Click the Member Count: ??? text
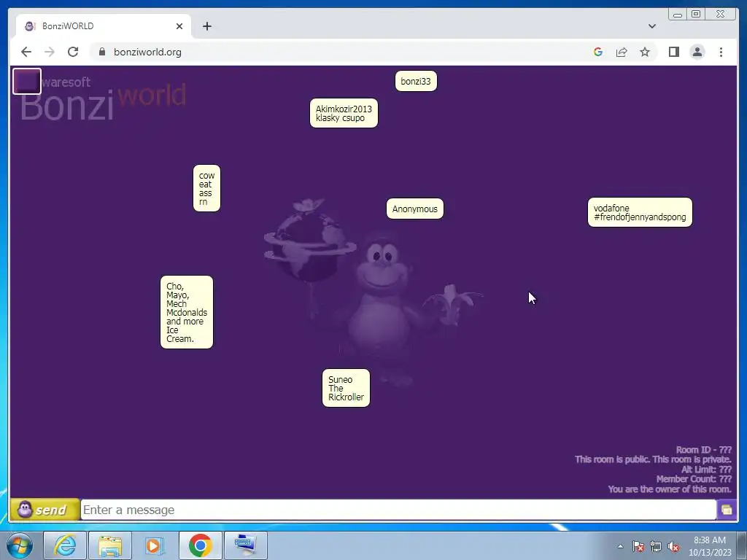This screenshot has height=560, width=747. tap(694, 479)
